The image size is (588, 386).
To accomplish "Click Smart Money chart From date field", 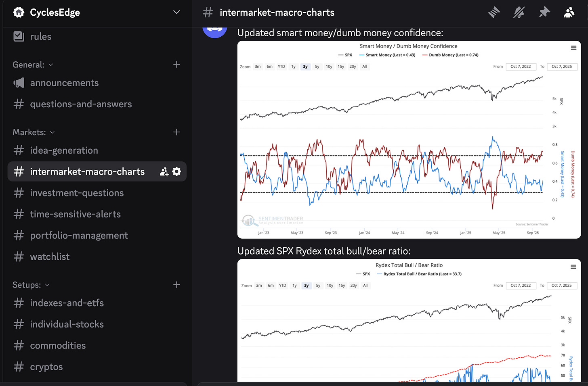I will [x=521, y=67].
